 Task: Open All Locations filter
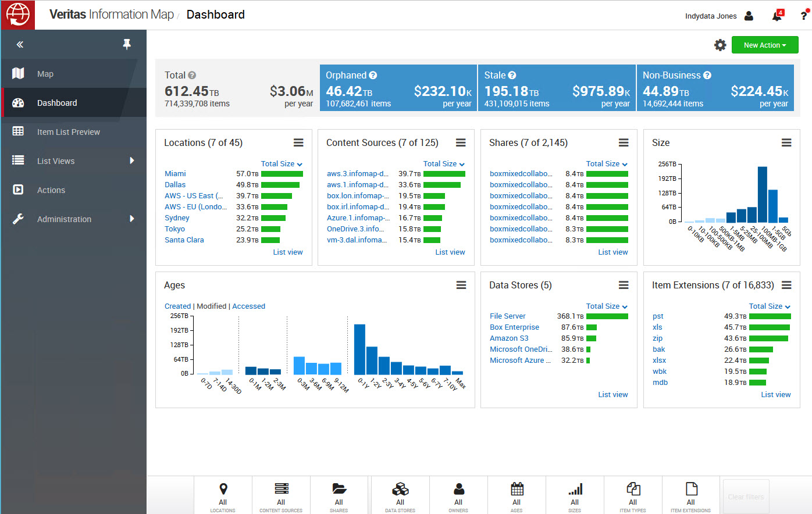point(223,495)
